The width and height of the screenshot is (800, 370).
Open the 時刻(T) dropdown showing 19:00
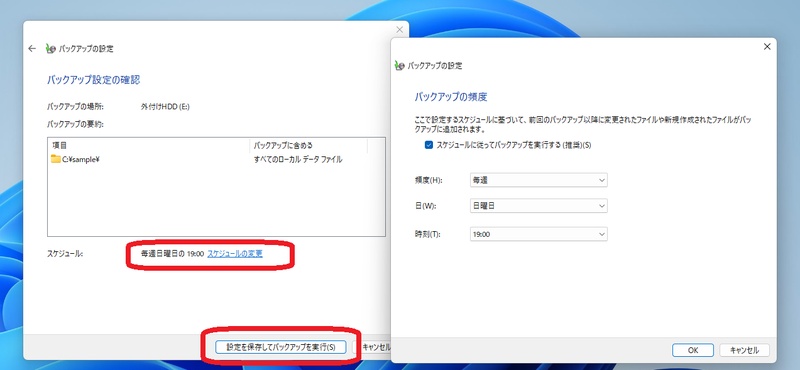(538, 234)
